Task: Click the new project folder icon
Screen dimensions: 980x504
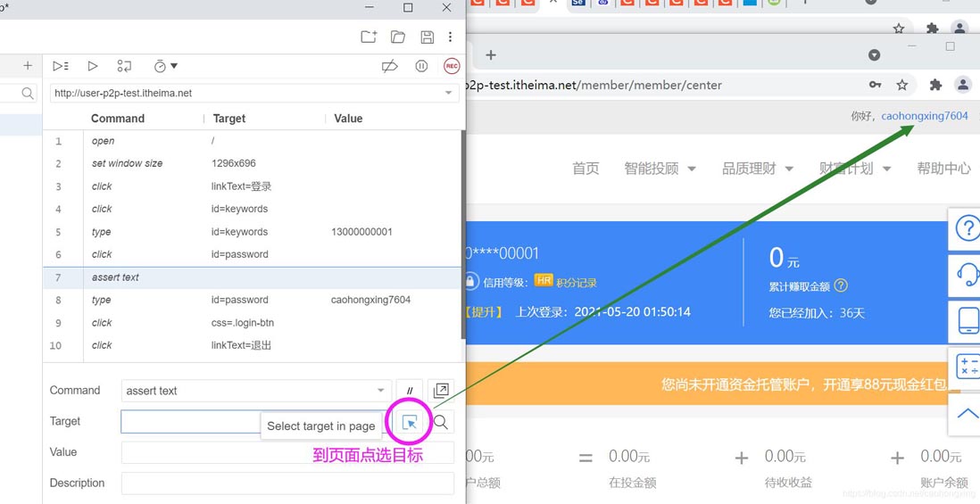Action: (369, 37)
